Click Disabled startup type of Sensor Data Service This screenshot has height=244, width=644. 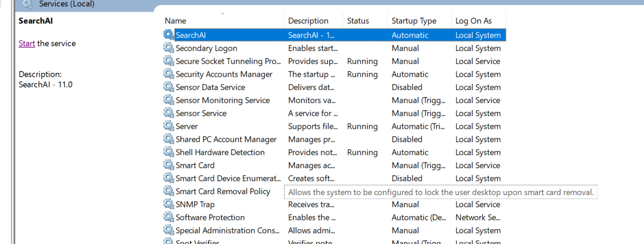pos(406,87)
